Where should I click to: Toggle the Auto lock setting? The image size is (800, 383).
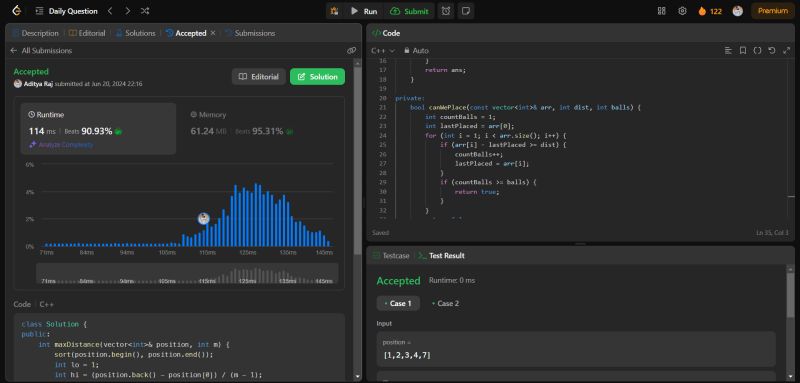pyautogui.click(x=416, y=50)
